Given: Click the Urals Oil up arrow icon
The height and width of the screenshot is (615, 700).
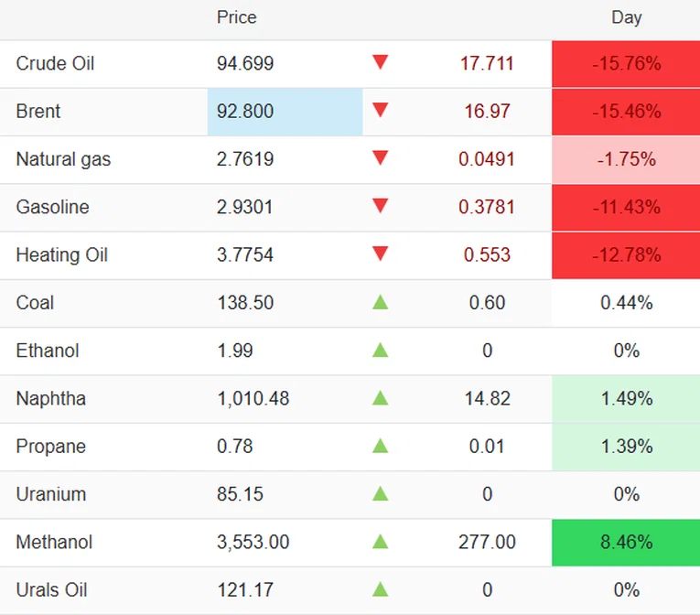Looking at the screenshot, I should 381,589.
